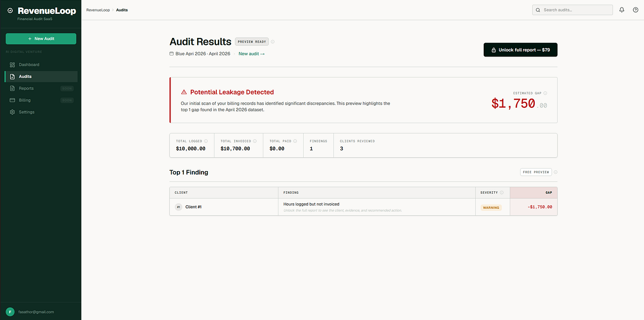The width and height of the screenshot is (644, 320).
Task: Open Reports in the sidebar
Action: click(x=41, y=88)
